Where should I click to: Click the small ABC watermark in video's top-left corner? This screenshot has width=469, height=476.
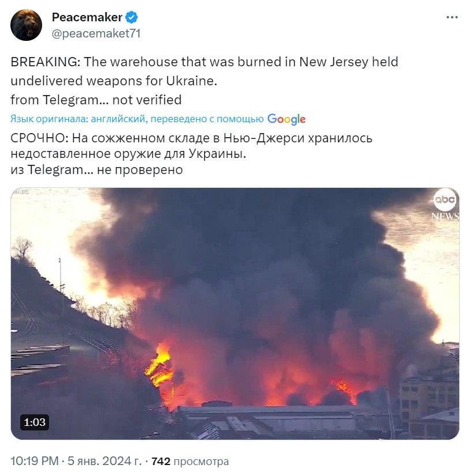click(x=21, y=191)
